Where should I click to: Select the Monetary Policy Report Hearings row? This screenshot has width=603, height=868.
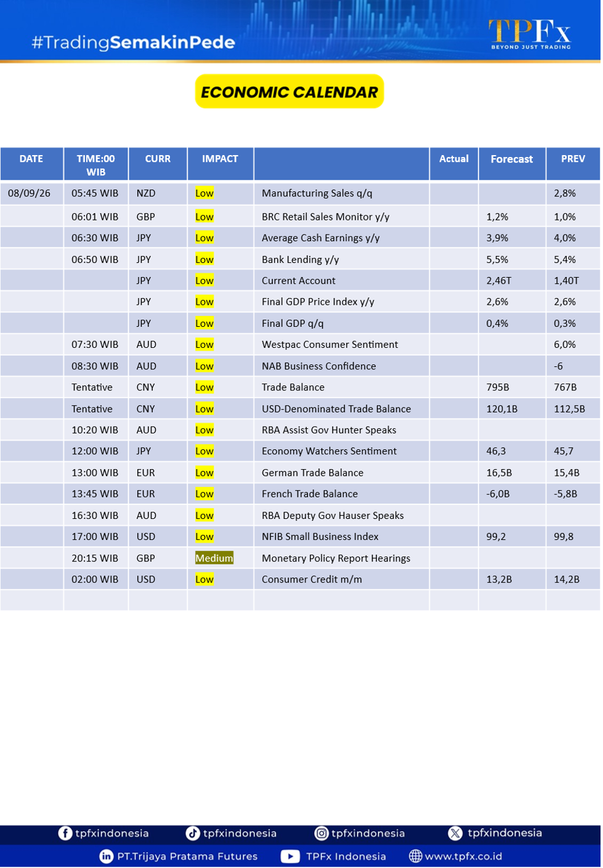click(301, 558)
